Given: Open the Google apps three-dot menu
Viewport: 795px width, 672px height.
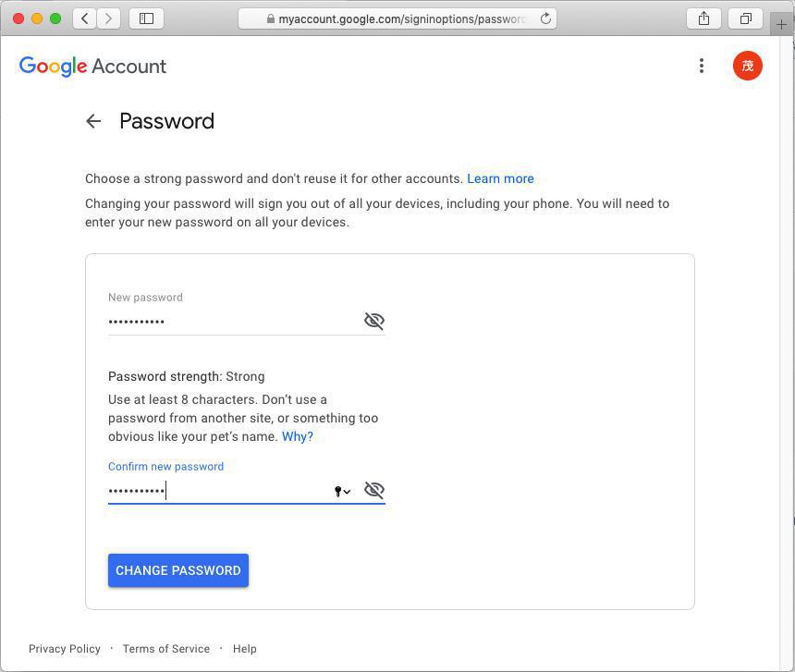Looking at the screenshot, I should [702, 66].
